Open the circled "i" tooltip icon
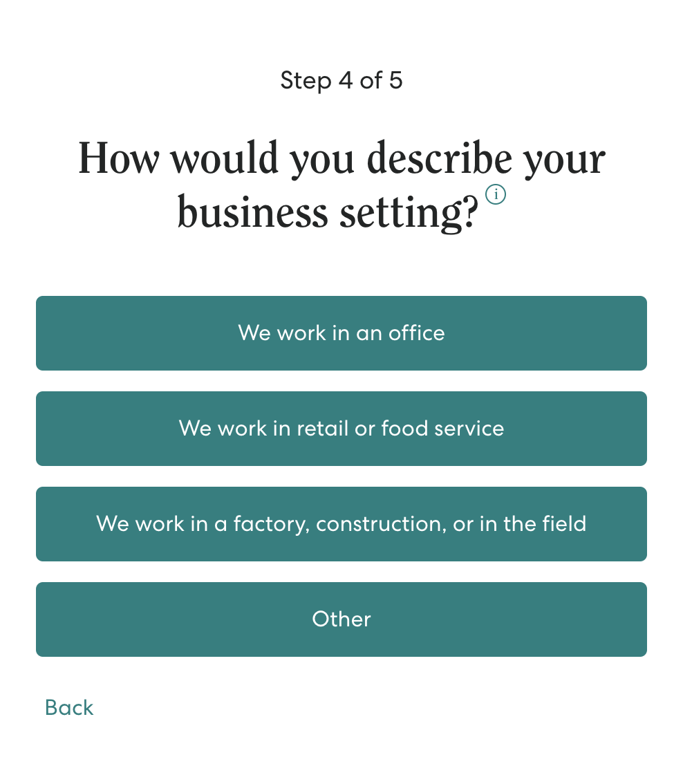 (496, 195)
